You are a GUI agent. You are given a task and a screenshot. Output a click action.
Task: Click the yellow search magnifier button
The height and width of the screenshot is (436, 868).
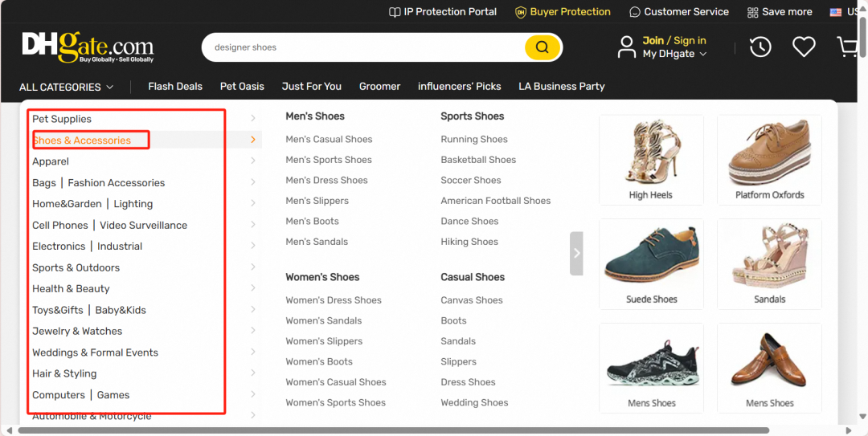click(542, 47)
